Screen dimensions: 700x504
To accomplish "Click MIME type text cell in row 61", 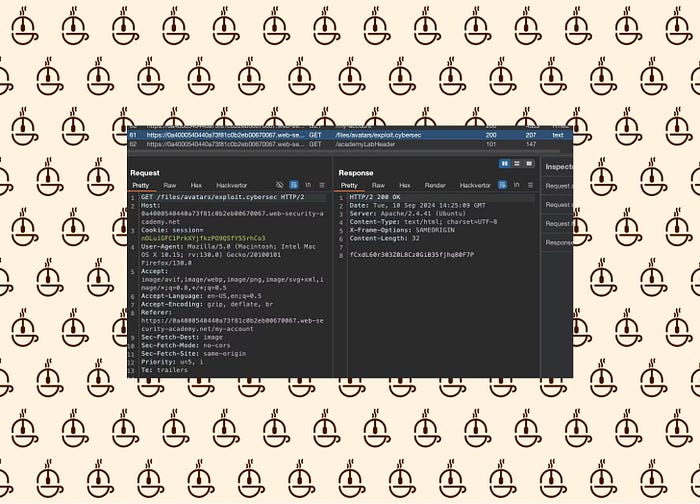I will (558, 135).
